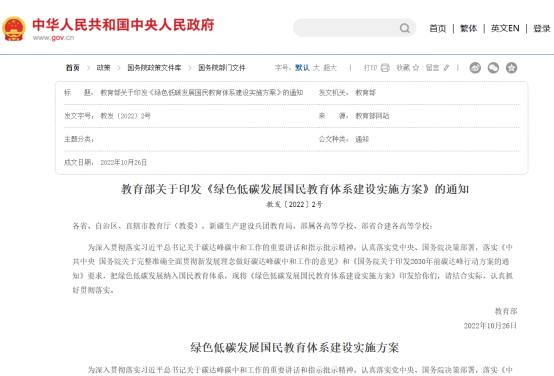
Task: Share the page via Weibo icon
Action: pyautogui.click(x=475, y=67)
